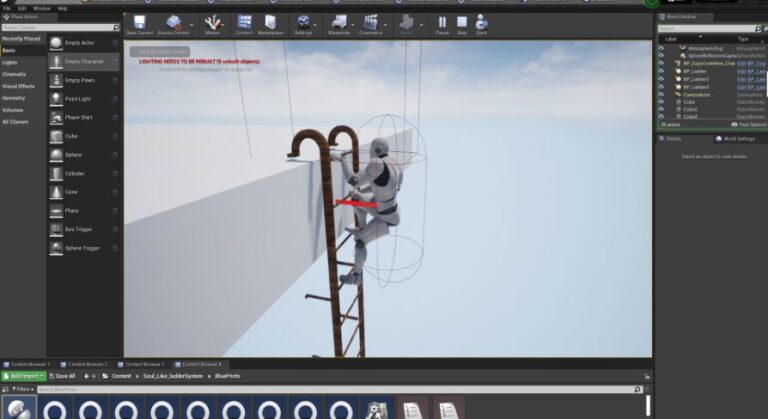Toggle visibility of BP_CopyCodeHere_Char in outliner
This screenshot has height=419, width=768.
[661, 63]
